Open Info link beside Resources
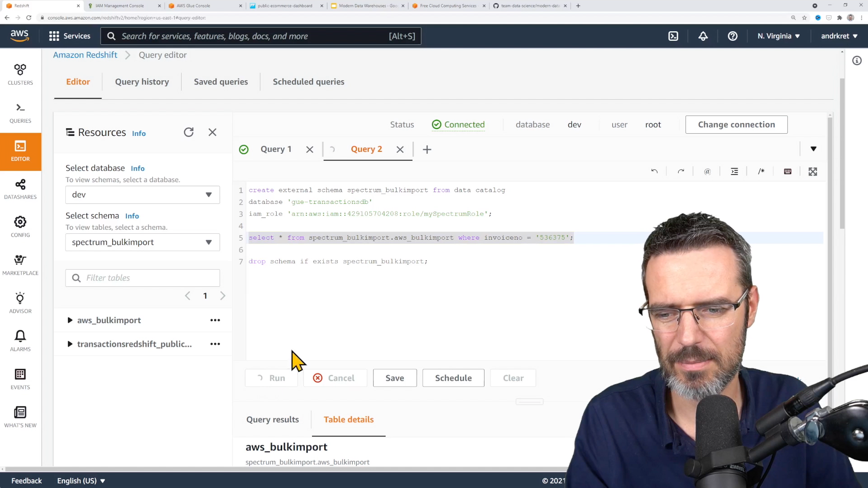Image resolution: width=868 pixels, height=488 pixels. [139, 134]
